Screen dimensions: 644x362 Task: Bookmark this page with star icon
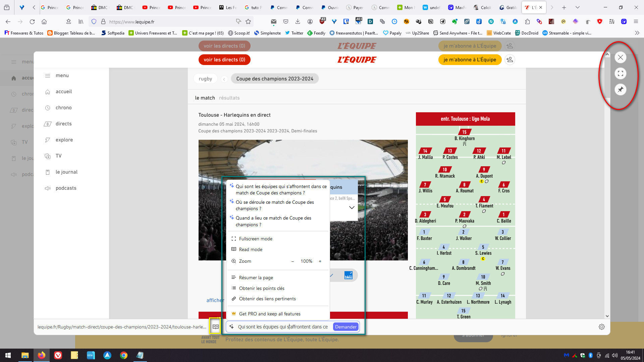coord(248,22)
